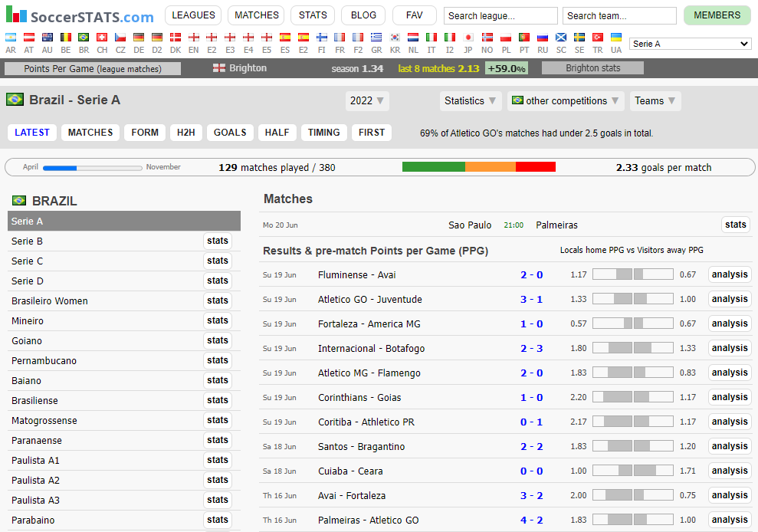Screen dimensions: 758x532
Task: Open the STATS menu in top navigation
Action: [313, 15]
